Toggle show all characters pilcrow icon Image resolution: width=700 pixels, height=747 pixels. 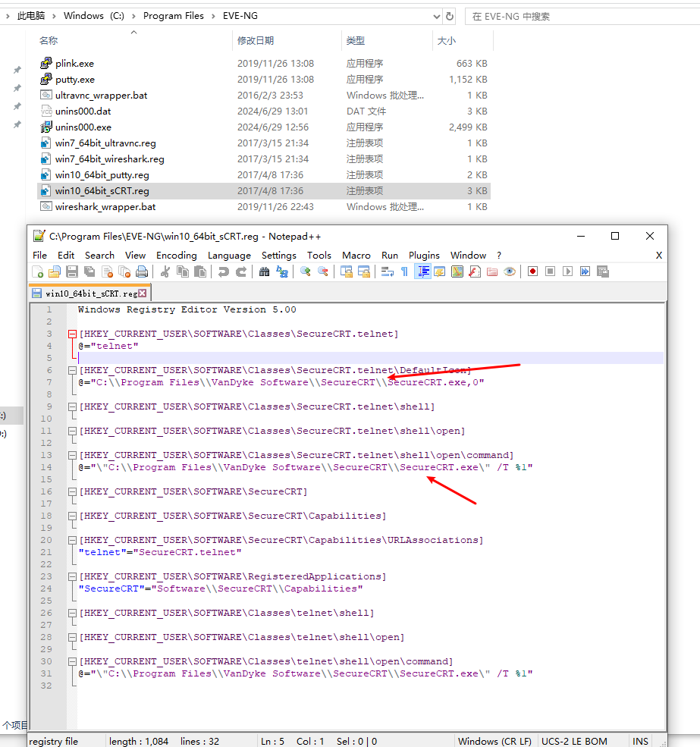pos(404,271)
